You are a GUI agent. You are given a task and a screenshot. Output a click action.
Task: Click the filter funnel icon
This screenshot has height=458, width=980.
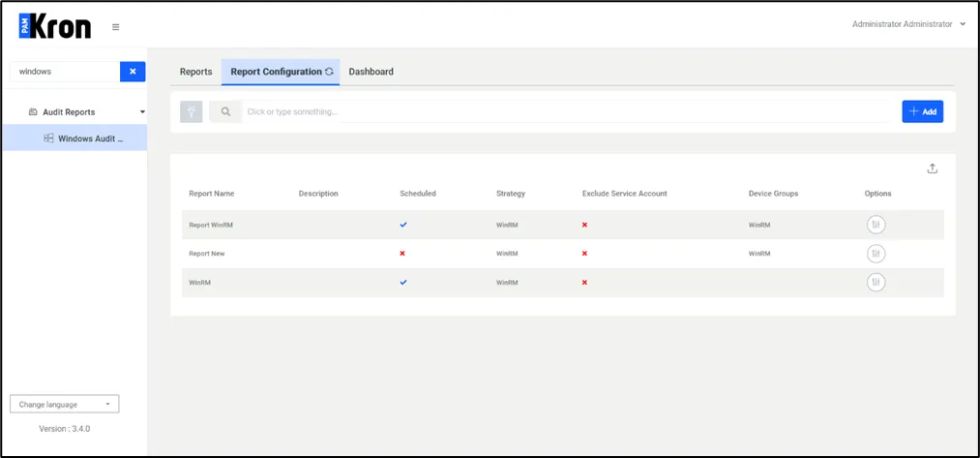click(192, 111)
